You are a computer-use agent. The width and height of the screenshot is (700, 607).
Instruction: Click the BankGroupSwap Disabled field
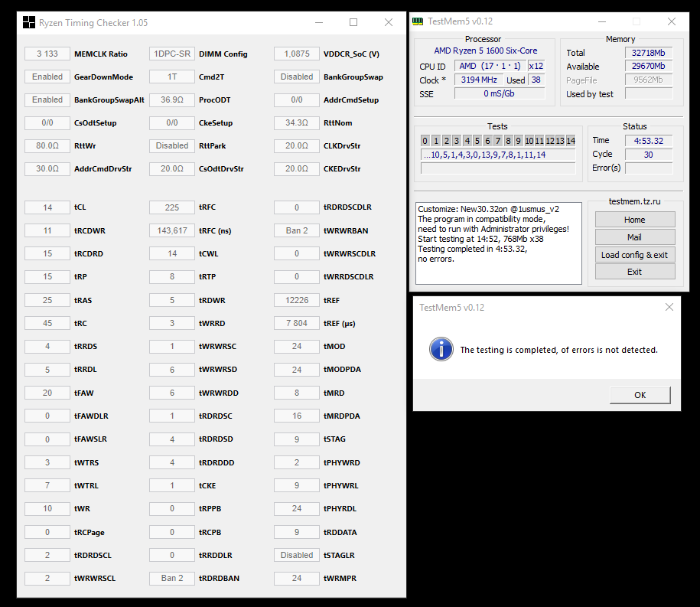click(296, 77)
